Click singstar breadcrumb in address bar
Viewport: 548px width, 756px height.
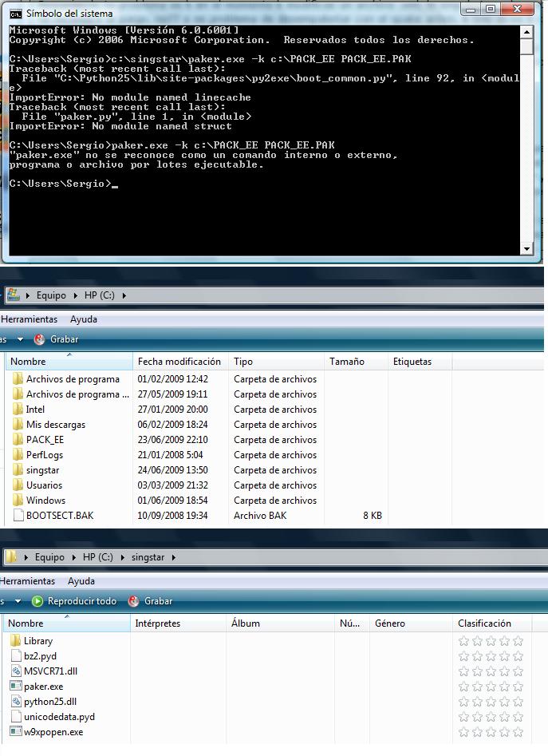[148, 557]
